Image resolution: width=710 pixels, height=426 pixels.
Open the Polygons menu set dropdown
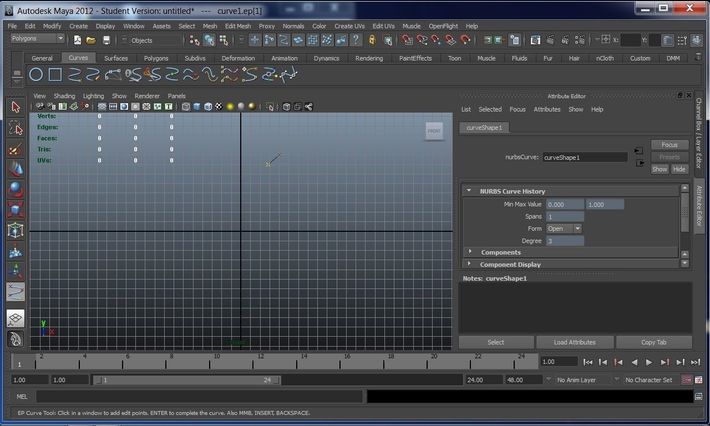pos(37,38)
